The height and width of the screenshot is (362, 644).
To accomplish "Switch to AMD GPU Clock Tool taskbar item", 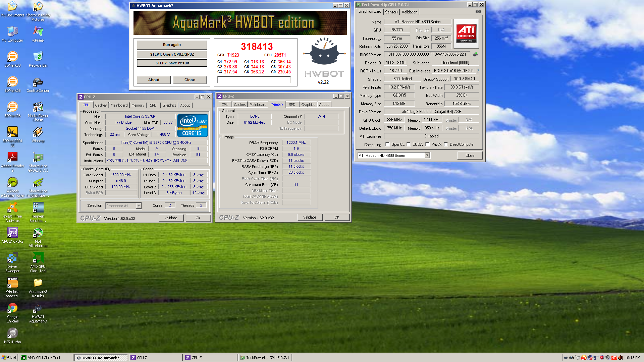I will pos(46,358).
